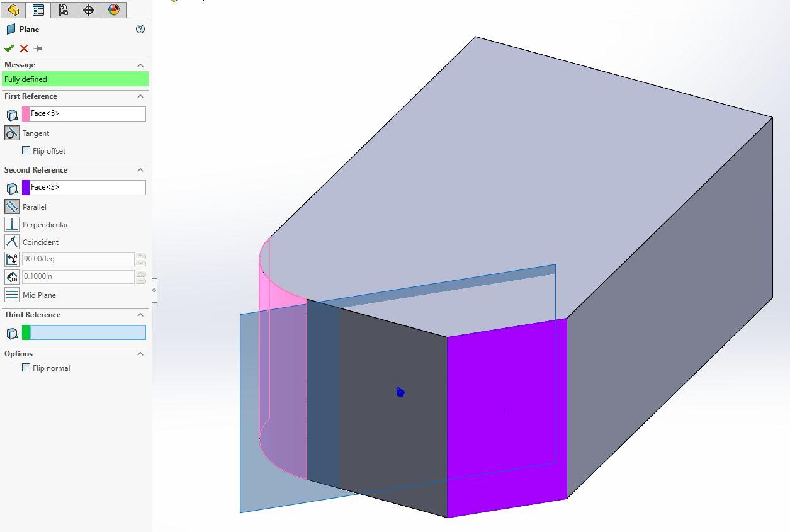790x532 pixels.
Task: Enable the Flip normal checkbox
Action: point(26,368)
